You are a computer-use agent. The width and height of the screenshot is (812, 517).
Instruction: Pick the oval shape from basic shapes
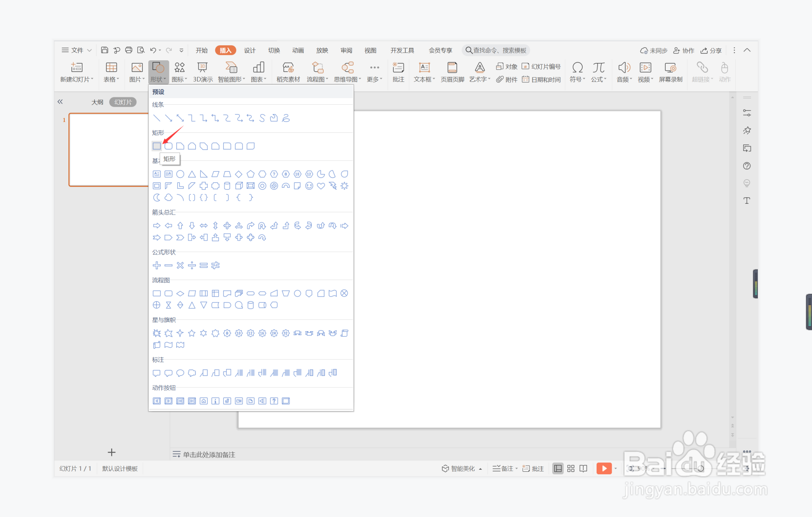pos(180,174)
